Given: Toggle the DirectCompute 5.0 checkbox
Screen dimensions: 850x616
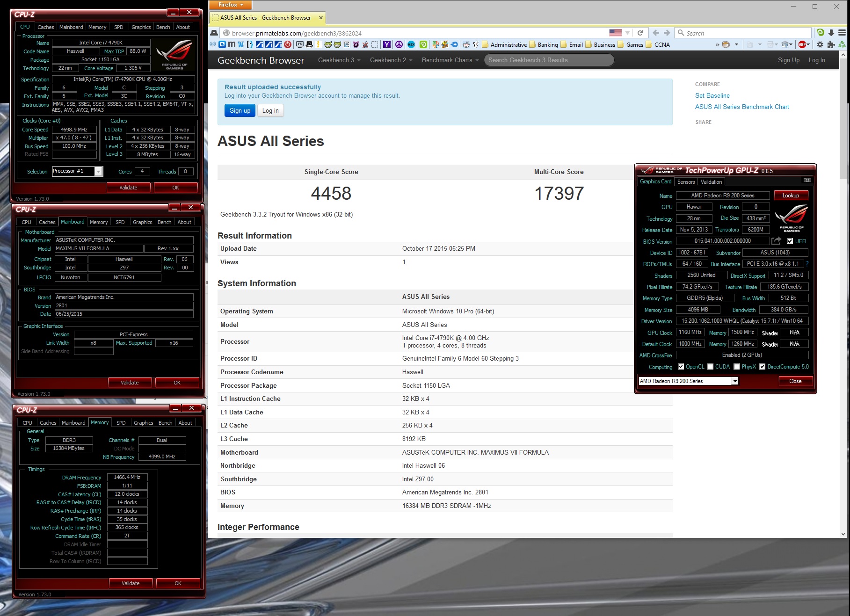Looking at the screenshot, I should click(763, 367).
